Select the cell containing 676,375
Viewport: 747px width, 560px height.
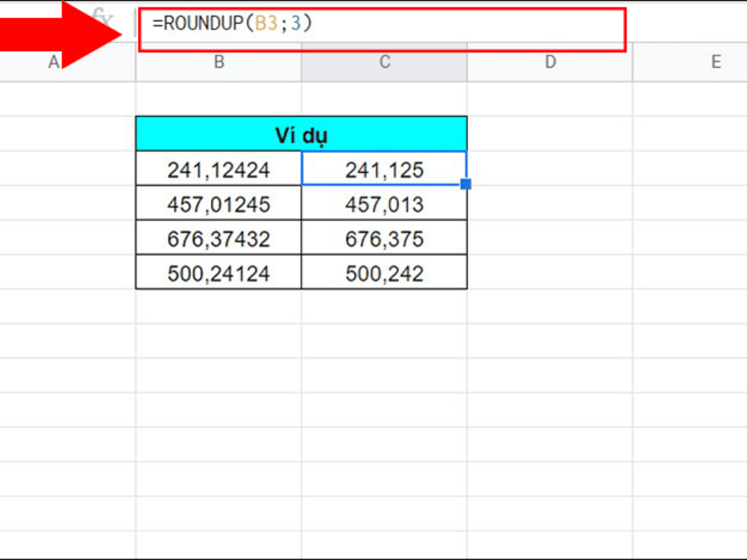[384, 238]
